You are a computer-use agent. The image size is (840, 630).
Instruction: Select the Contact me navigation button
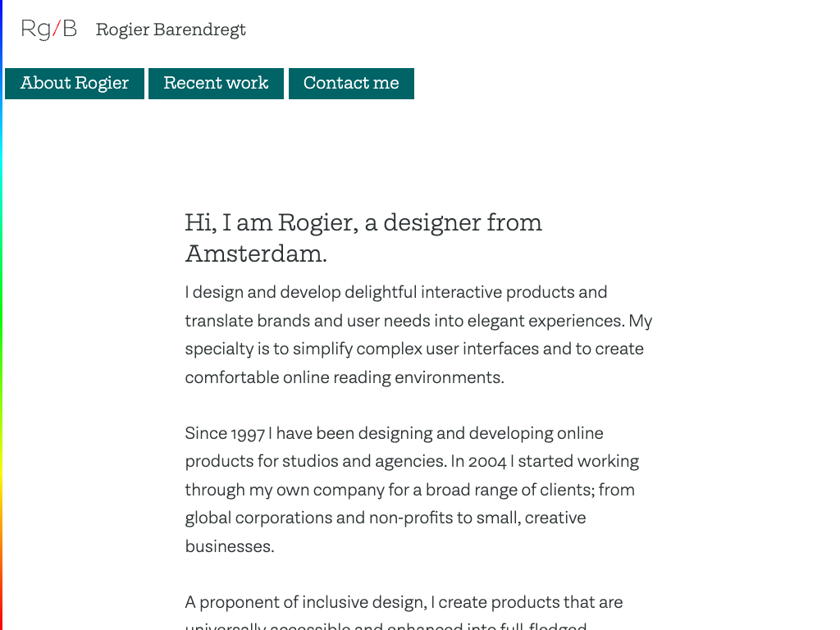point(351,84)
